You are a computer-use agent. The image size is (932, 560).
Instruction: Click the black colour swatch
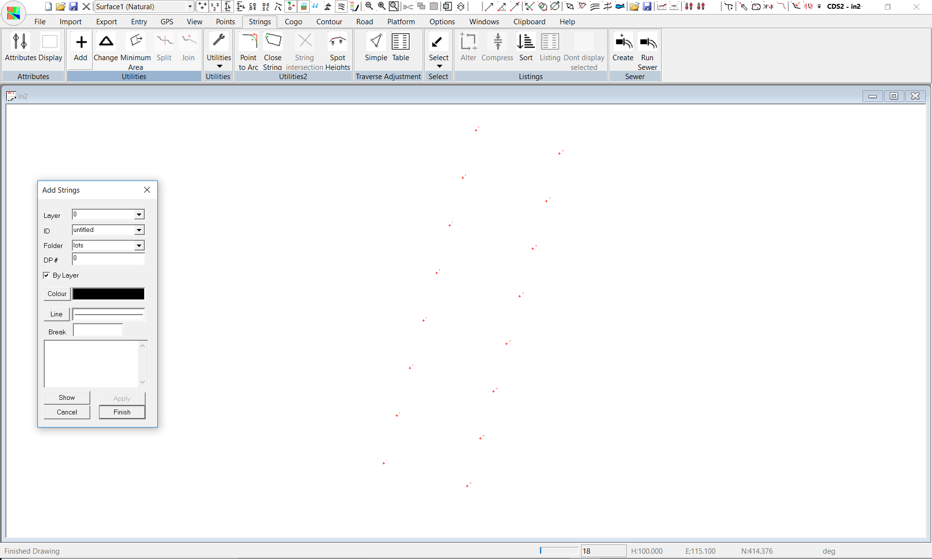[108, 294]
